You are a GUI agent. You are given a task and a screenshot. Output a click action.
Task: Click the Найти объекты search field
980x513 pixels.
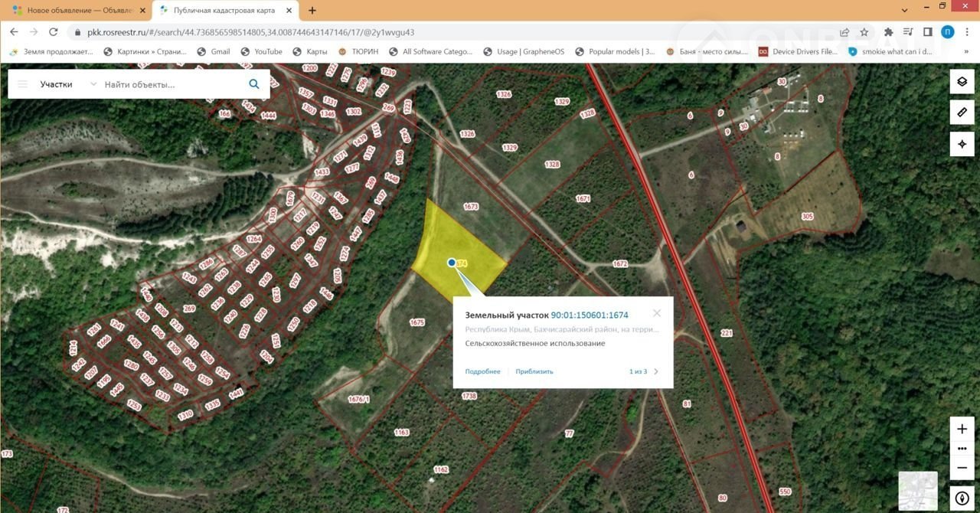point(168,84)
